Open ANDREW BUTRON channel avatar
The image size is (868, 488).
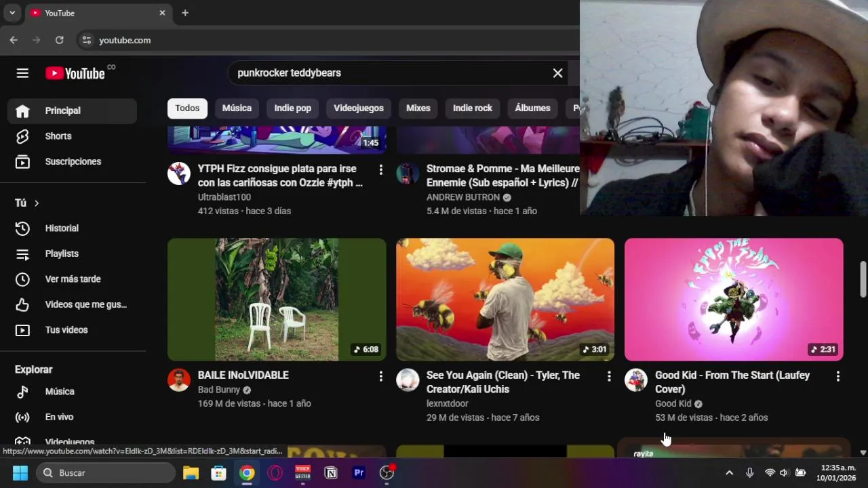[x=408, y=174]
